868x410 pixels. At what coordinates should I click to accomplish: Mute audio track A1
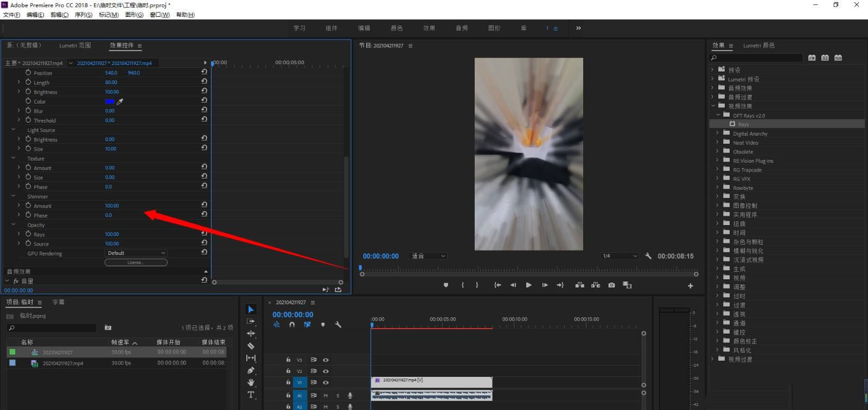[325, 395]
